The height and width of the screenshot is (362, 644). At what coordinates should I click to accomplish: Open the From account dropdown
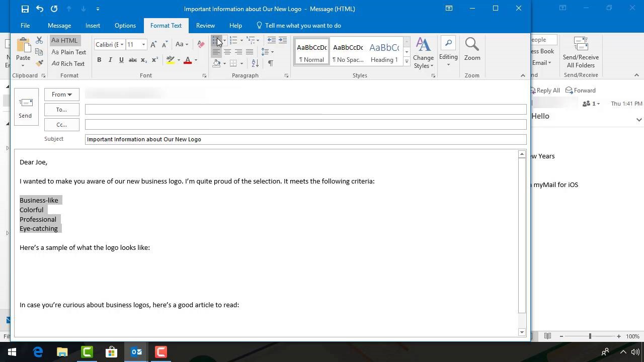61,94
